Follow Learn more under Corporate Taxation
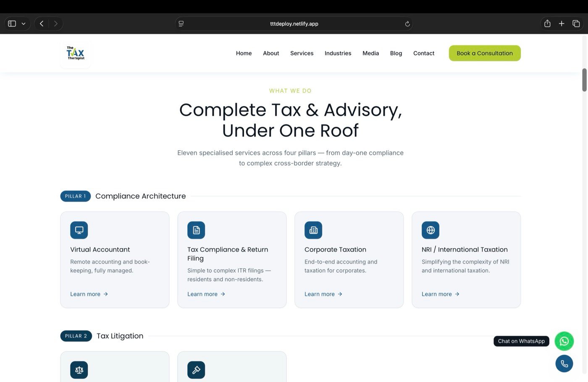 323,294
